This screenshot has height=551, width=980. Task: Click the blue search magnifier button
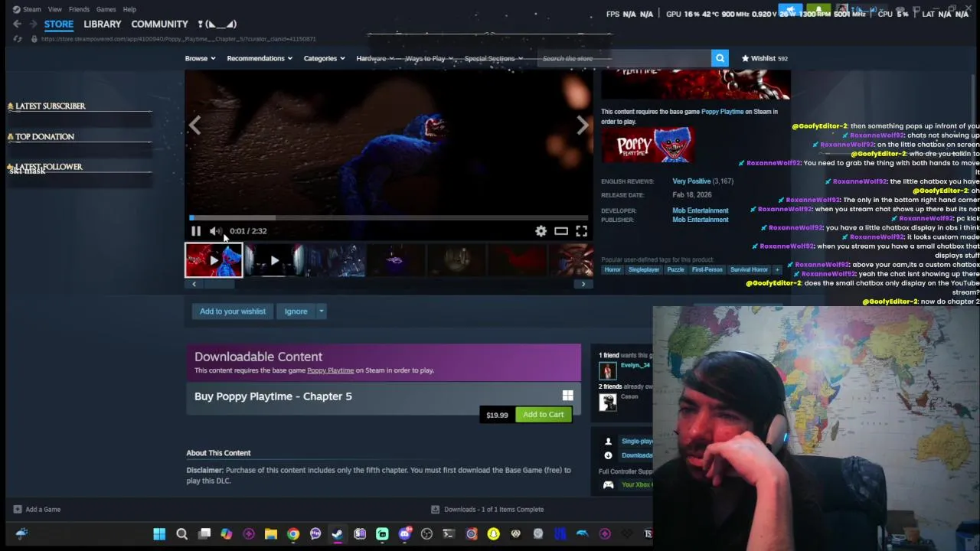pyautogui.click(x=720, y=58)
